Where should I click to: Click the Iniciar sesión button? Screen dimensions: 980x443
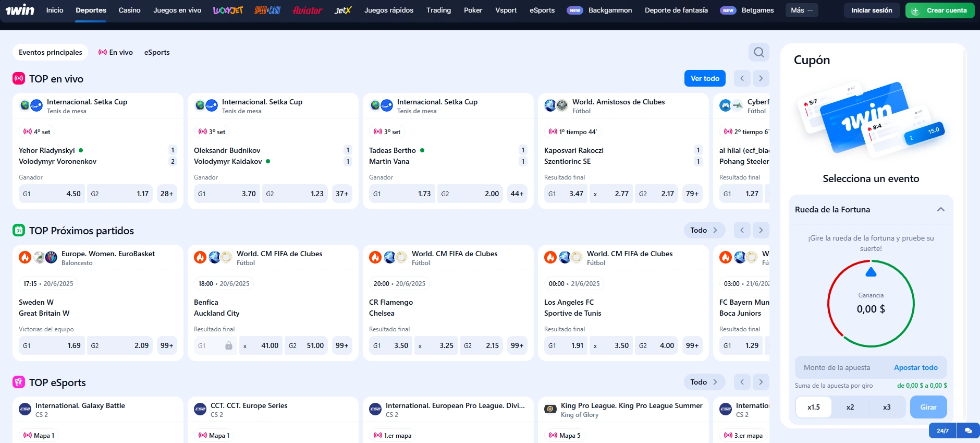click(872, 10)
